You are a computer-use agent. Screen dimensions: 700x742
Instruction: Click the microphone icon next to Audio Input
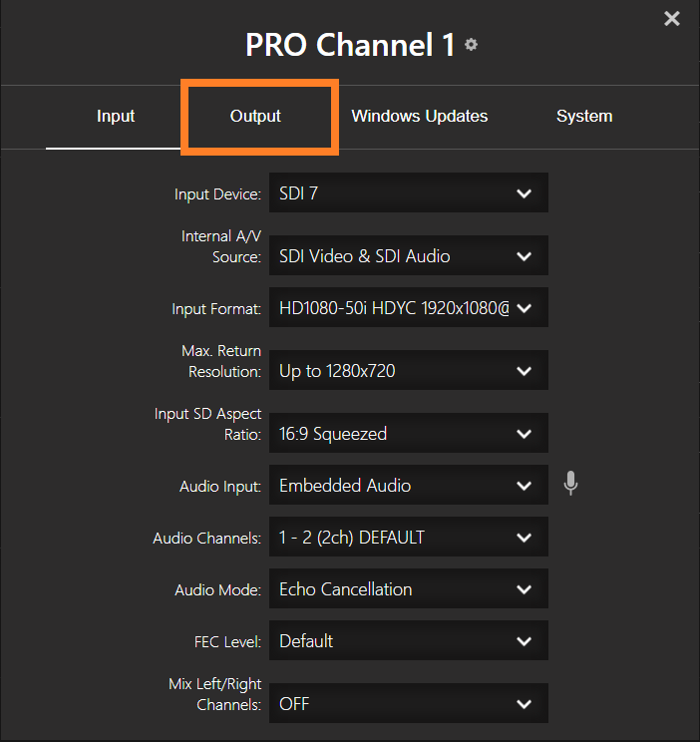click(570, 485)
